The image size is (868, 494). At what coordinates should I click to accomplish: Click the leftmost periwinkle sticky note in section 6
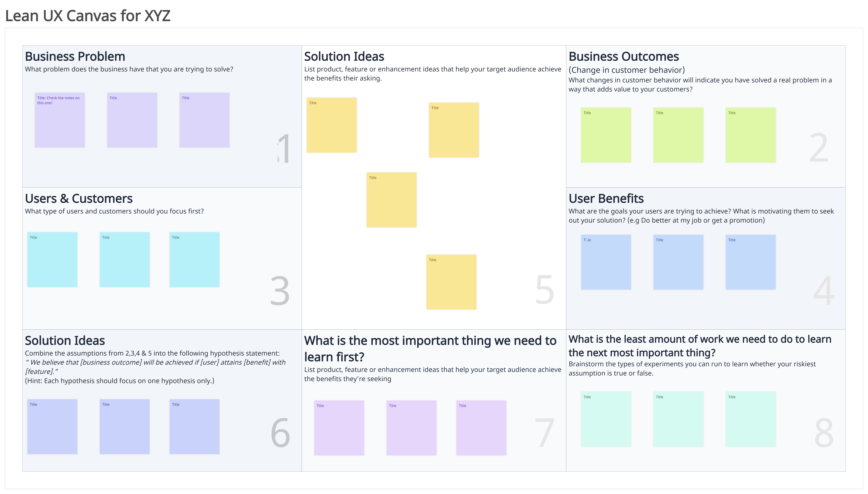52,426
